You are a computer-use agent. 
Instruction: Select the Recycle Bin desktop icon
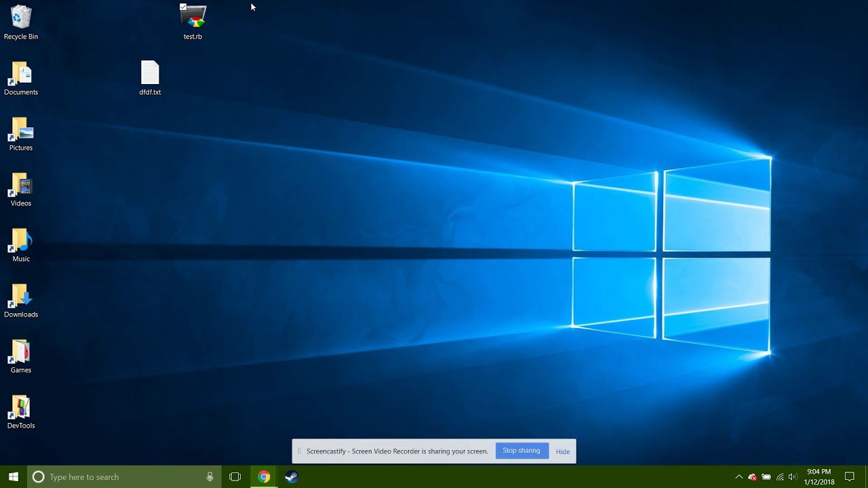coord(21,22)
